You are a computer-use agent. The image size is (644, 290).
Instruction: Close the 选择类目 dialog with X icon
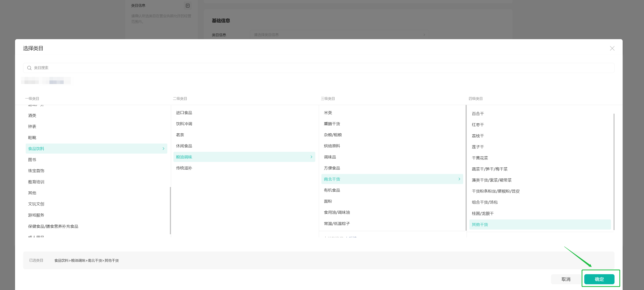(612, 48)
